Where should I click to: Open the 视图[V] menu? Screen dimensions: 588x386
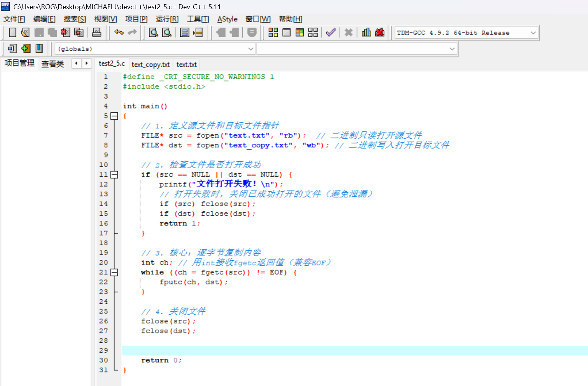point(105,19)
